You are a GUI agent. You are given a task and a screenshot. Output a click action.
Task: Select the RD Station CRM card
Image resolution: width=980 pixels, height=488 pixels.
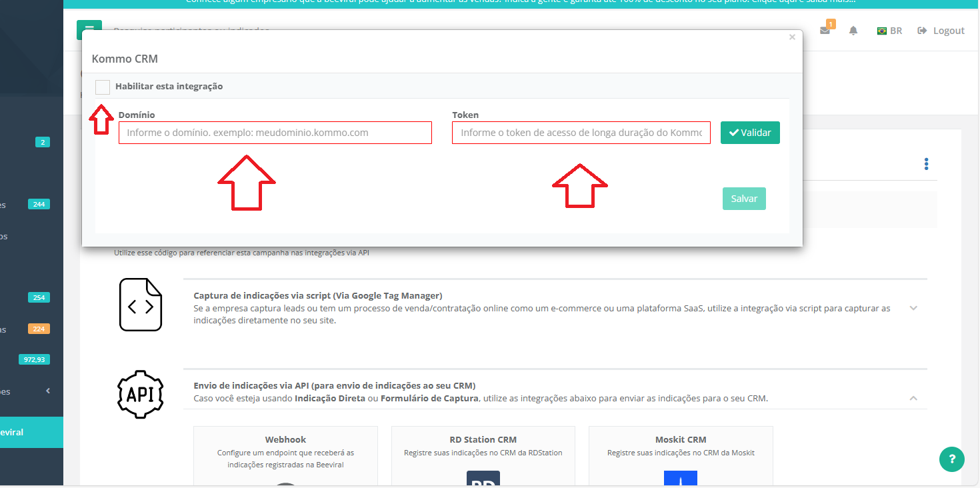pyautogui.click(x=483, y=456)
